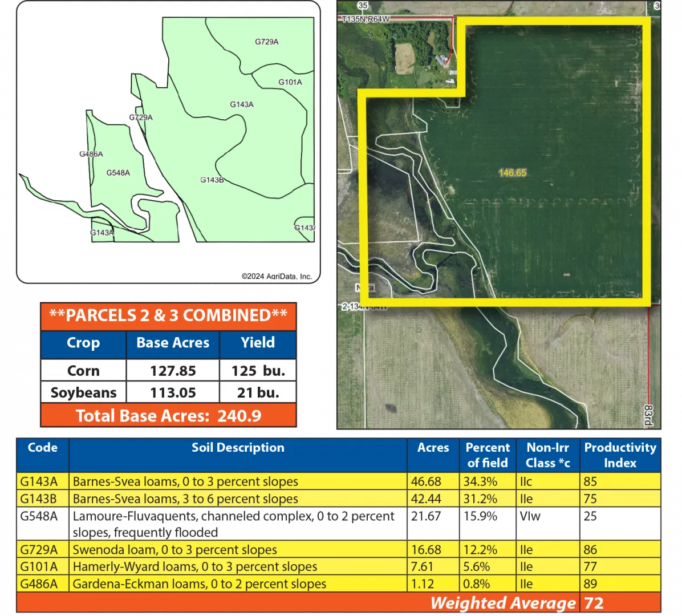Select the Productivity Index column header

tap(620, 455)
